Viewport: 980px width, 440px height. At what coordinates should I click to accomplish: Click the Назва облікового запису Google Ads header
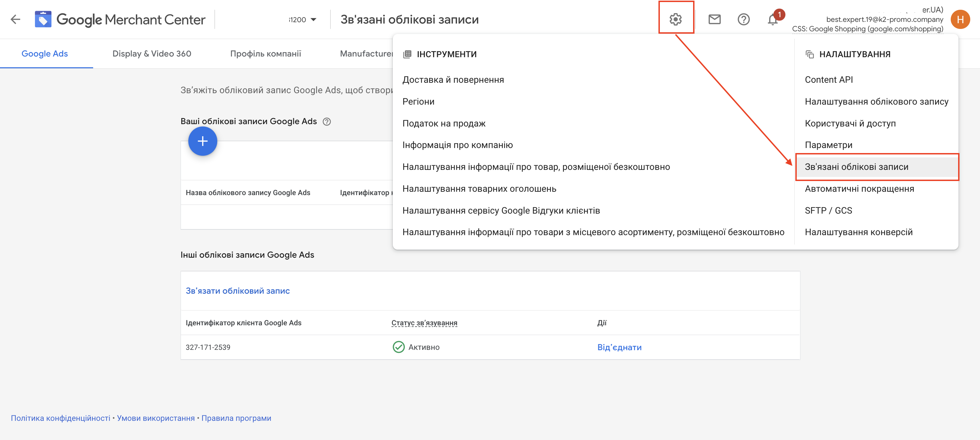point(248,193)
